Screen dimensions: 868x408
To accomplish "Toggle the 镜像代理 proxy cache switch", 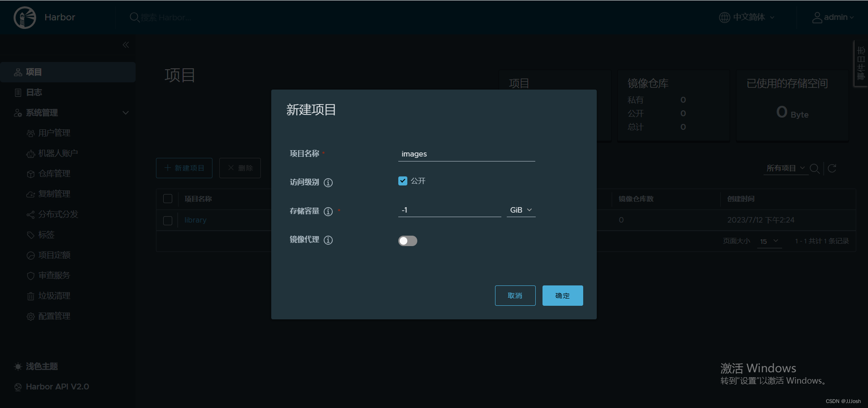I will tap(408, 241).
